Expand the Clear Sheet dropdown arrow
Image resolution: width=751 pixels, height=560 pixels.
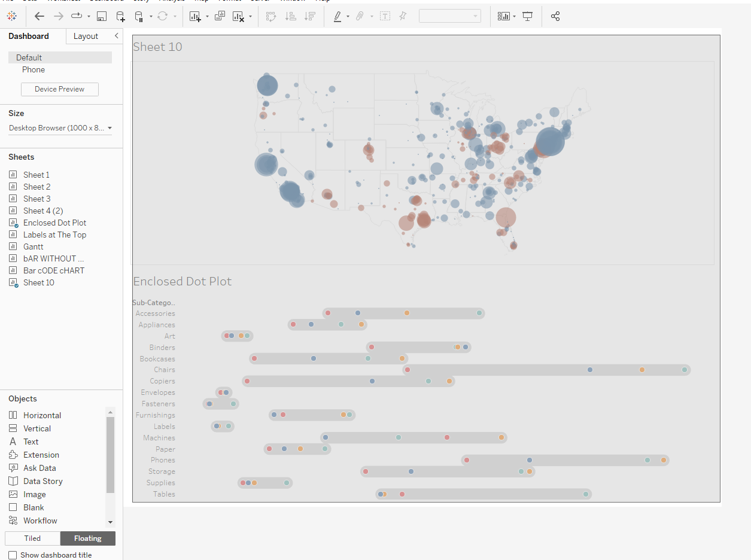click(250, 16)
